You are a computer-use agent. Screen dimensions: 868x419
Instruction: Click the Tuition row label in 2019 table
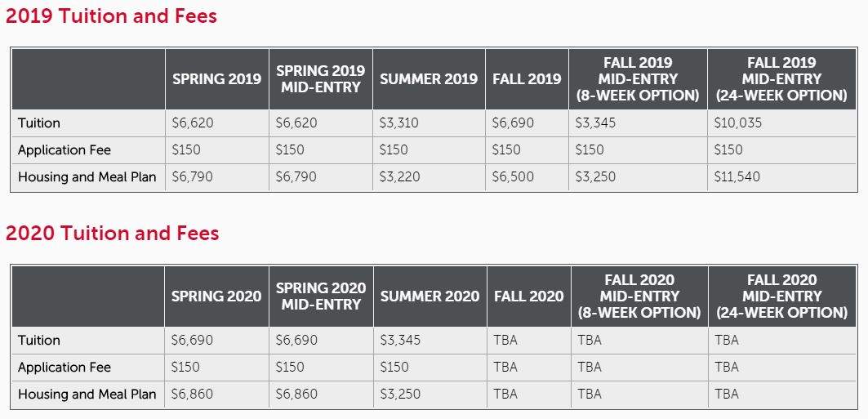38,123
